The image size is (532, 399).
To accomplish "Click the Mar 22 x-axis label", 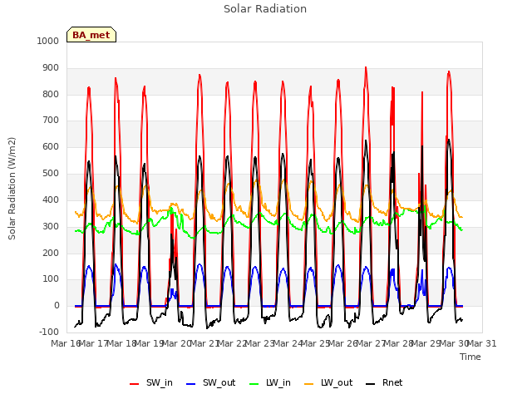I will pos(232,343).
